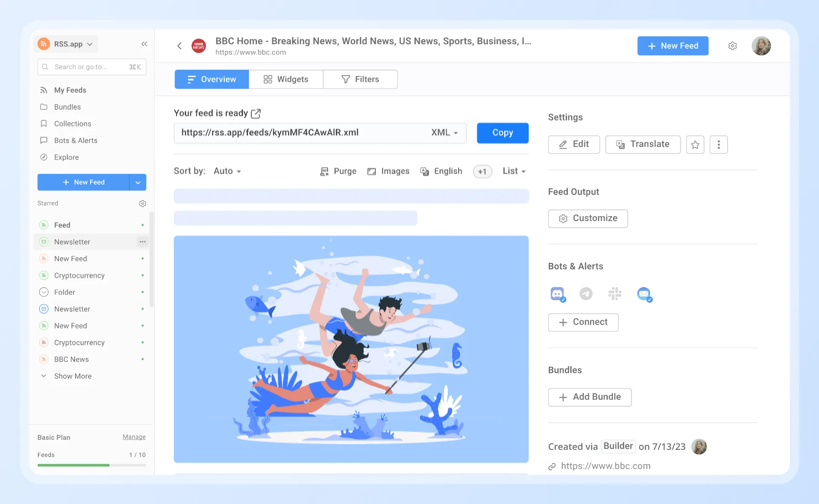
Task: Toggle Images in feed preview
Action: tap(388, 171)
